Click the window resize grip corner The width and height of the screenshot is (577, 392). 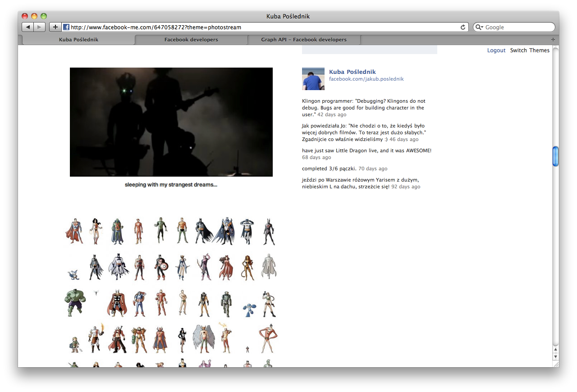(x=556, y=364)
